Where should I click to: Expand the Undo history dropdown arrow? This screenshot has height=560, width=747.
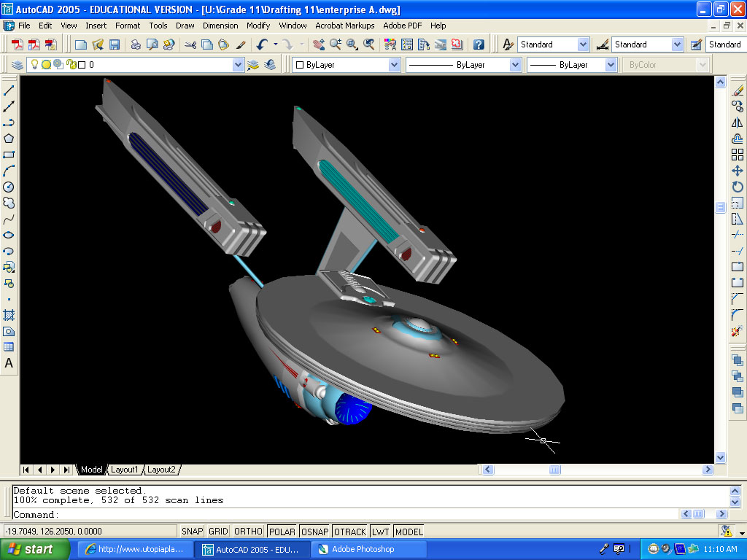coord(276,44)
